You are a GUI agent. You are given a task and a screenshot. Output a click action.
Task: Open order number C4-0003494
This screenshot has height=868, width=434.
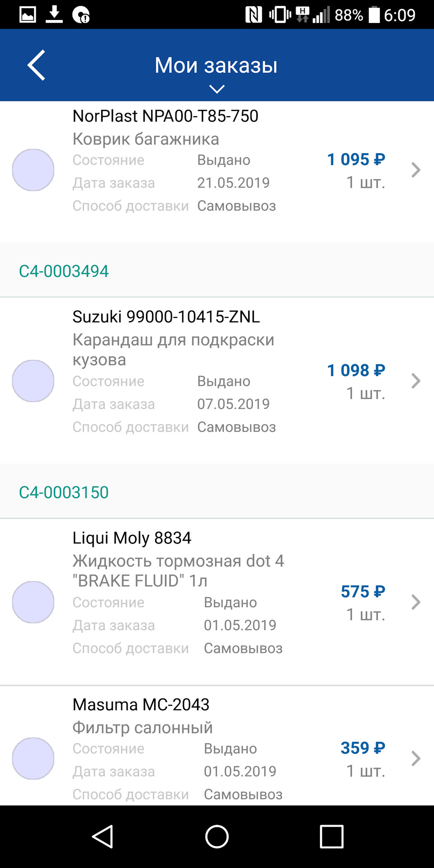tap(64, 271)
